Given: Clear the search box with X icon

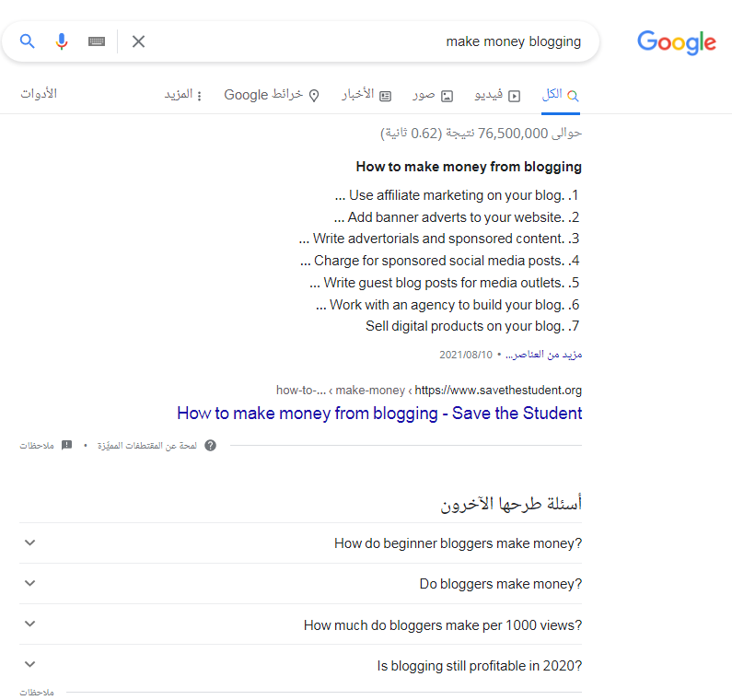Looking at the screenshot, I should coord(138,41).
